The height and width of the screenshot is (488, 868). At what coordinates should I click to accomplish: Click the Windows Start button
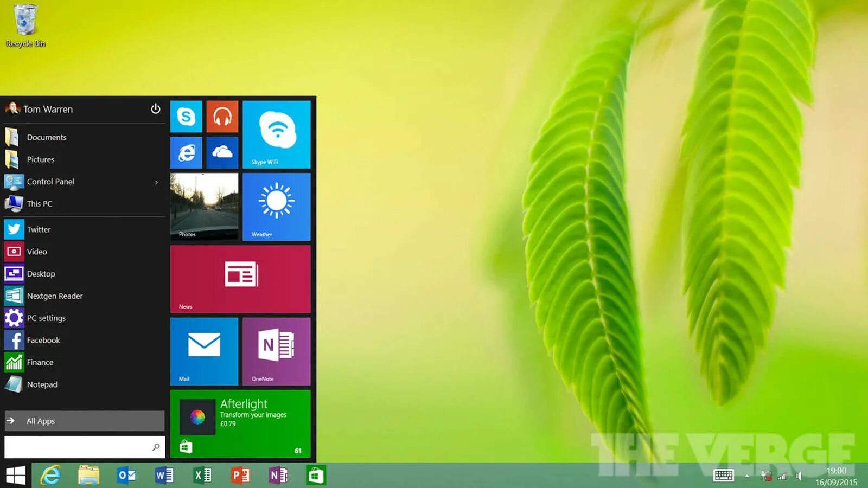pos(16,476)
